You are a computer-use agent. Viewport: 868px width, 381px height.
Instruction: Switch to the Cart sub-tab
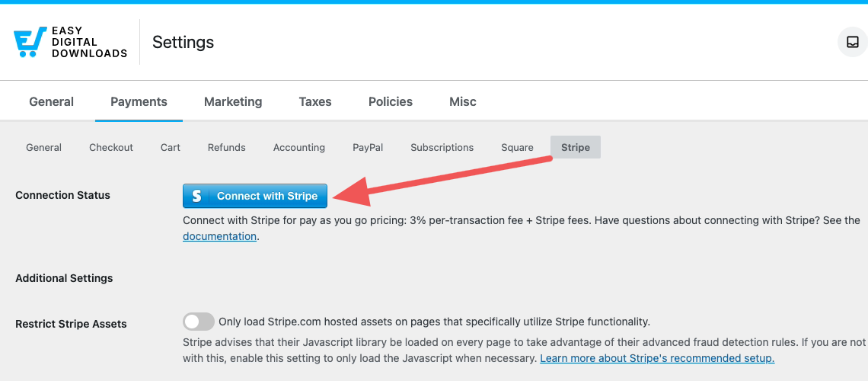[171, 147]
